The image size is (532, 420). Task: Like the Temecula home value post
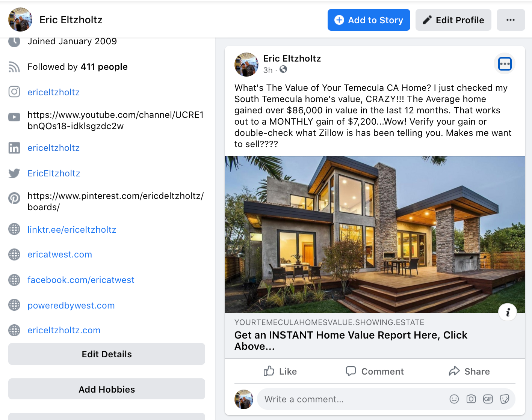click(x=280, y=371)
